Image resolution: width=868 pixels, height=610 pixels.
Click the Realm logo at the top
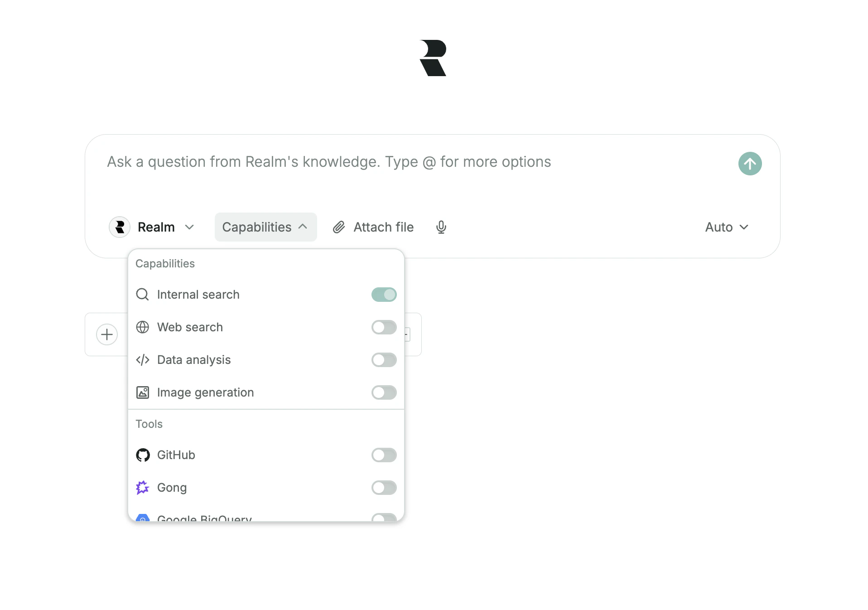coord(434,59)
